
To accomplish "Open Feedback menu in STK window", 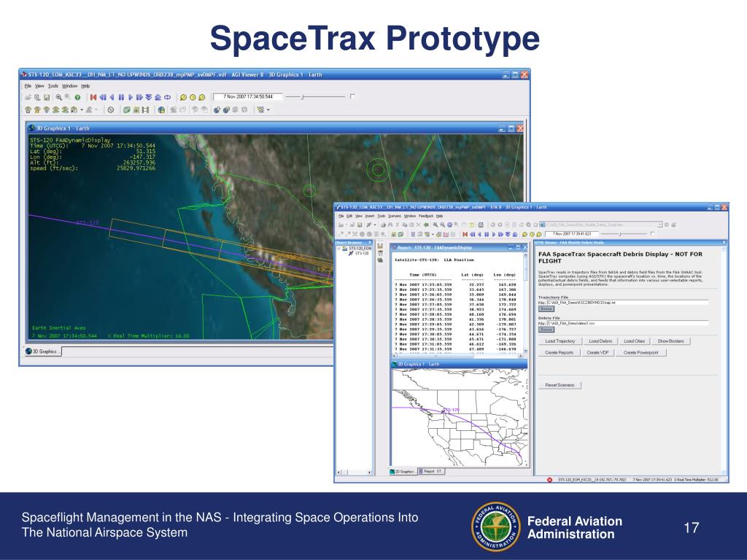I will coord(426,216).
